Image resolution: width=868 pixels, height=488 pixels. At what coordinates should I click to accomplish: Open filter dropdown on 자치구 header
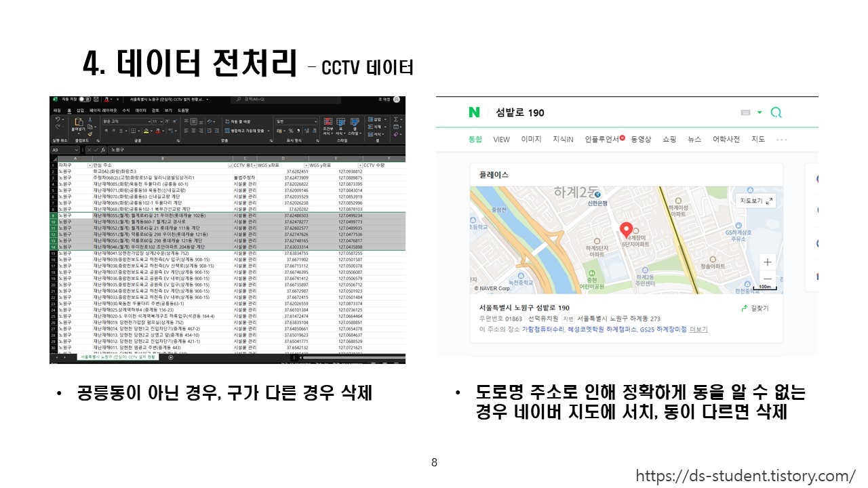[90, 165]
